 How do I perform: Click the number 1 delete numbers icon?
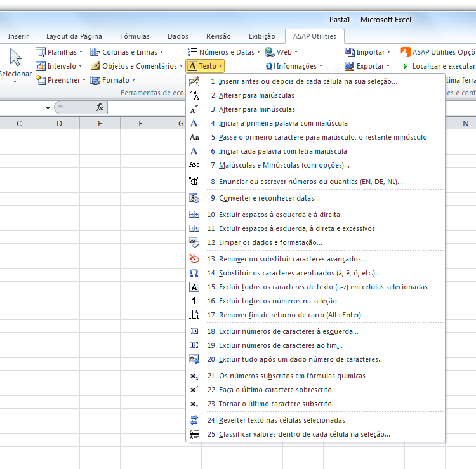[x=194, y=301]
